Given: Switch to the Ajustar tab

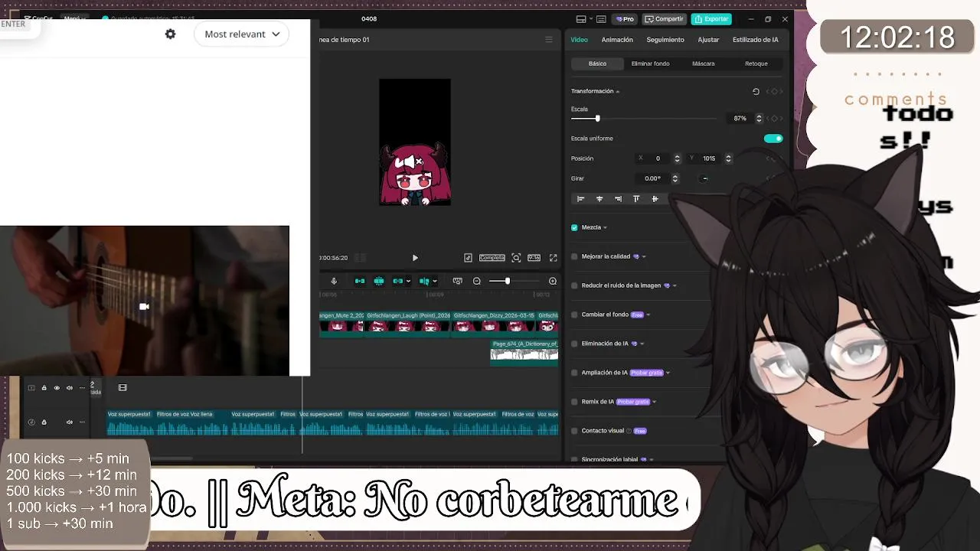Looking at the screenshot, I should 708,40.
